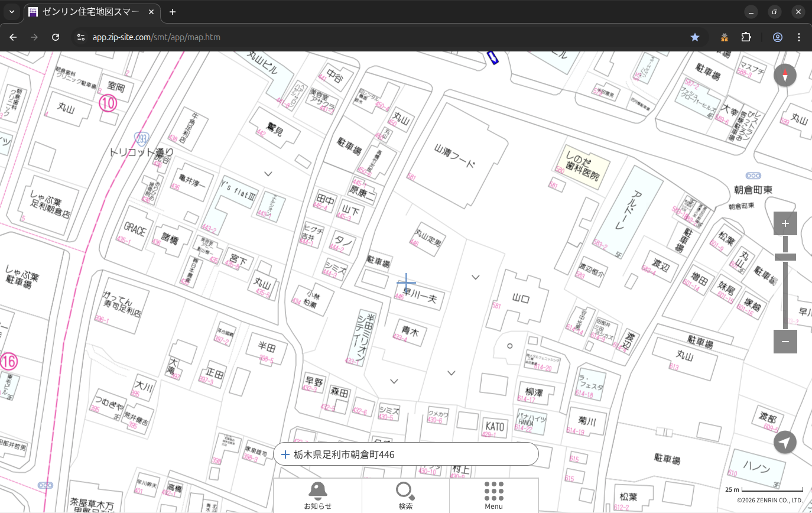The height and width of the screenshot is (513, 812).
Task: Click the address bar with 栃木県足利市朝倉町446
Action: pyautogui.click(x=405, y=454)
